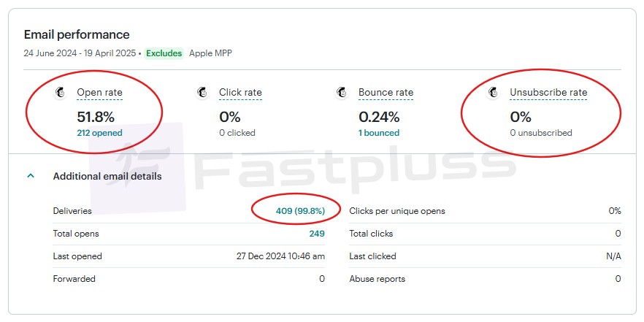Click the Abuse reports row label
644x322 pixels.
[x=377, y=279]
